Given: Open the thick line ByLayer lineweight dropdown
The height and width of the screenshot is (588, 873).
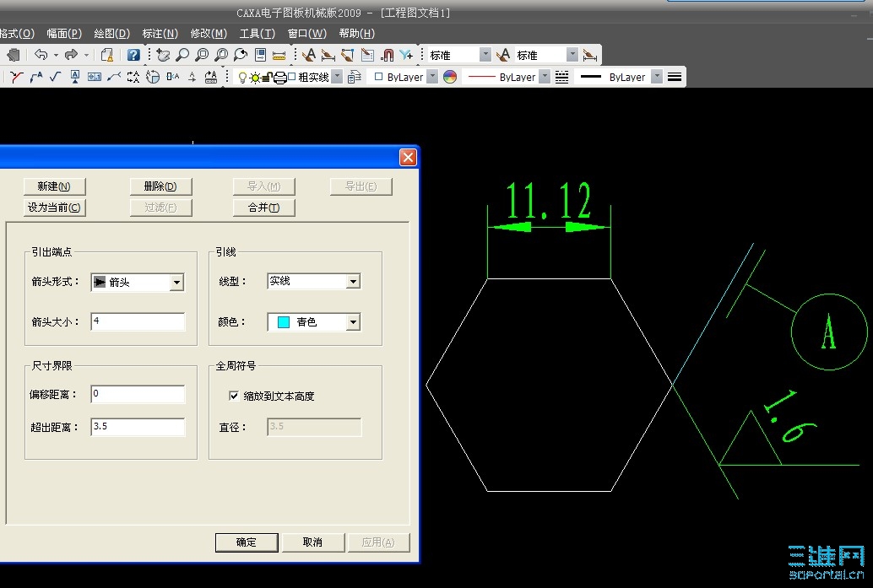Looking at the screenshot, I should coord(657,77).
